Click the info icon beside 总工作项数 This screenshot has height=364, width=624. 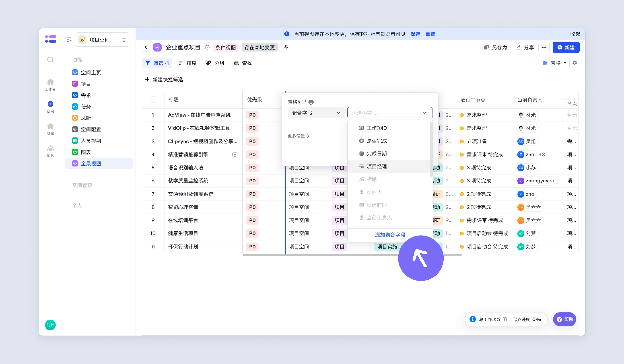click(x=472, y=319)
